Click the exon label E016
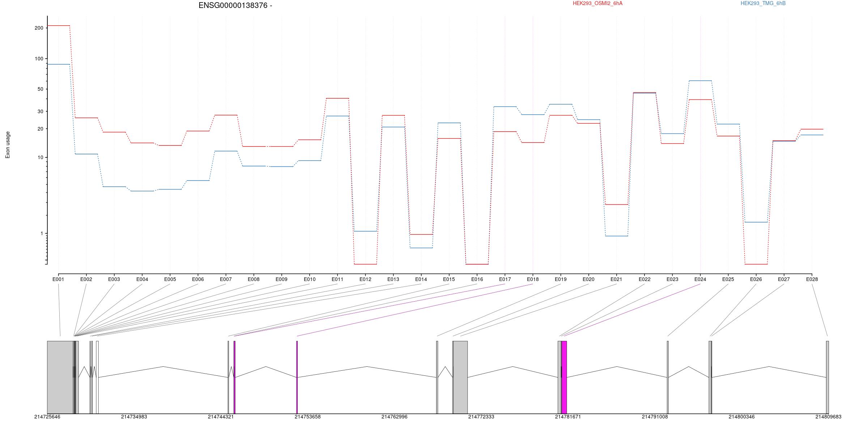Screen dimensions: 868x434 [477, 279]
